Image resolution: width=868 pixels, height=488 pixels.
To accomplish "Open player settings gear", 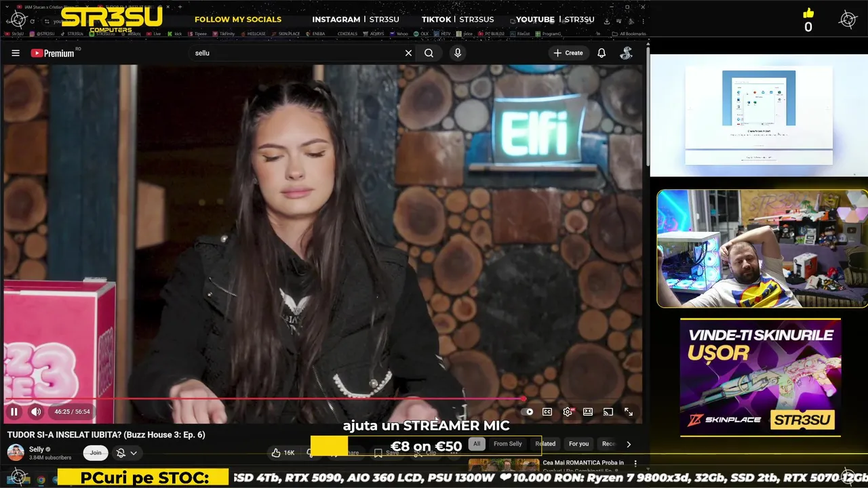I will pyautogui.click(x=568, y=411).
